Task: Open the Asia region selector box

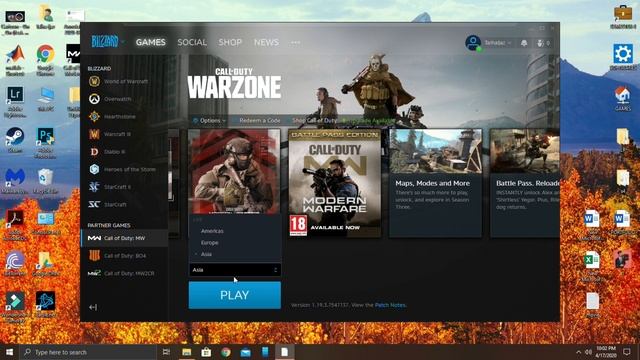Action: click(x=235, y=270)
